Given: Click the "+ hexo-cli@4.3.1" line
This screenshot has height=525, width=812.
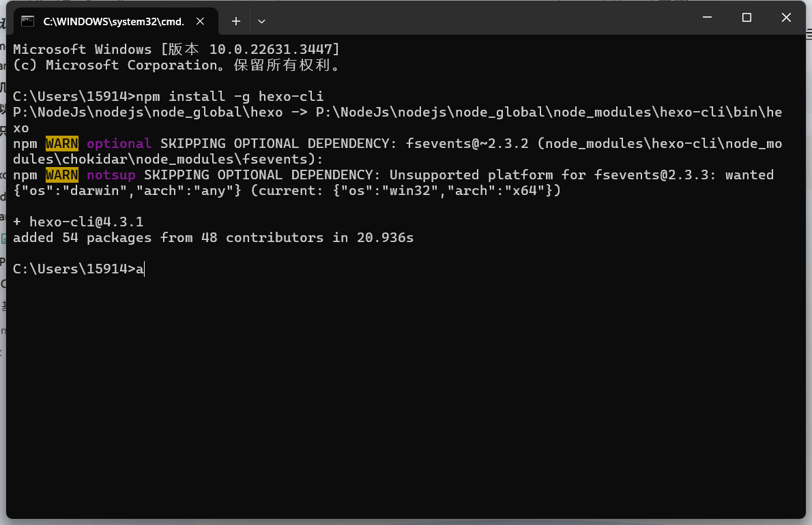Looking at the screenshot, I should click(78, 222).
